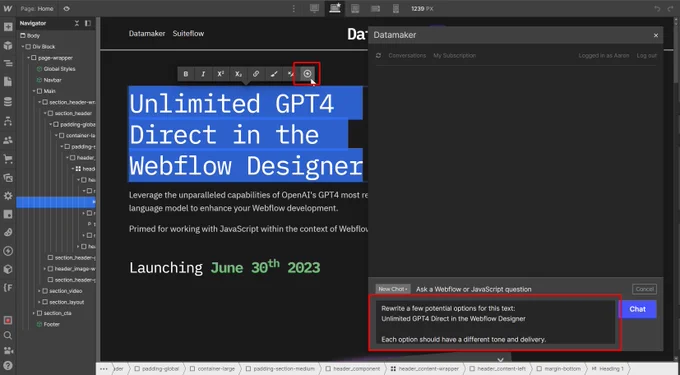Viewport: 680px width, 375px height.
Task: Select the starred base laptop breakpoint
Action: click(x=335, y=8)
